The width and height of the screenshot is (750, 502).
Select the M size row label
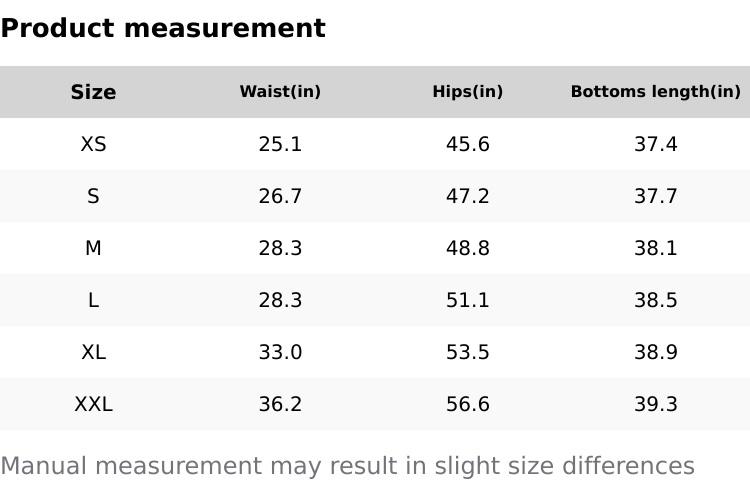click(93, 248)
